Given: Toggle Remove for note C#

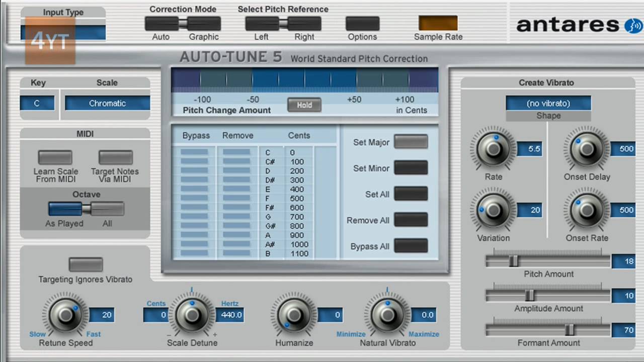Looking at the screenshot, I should point(236,162).
